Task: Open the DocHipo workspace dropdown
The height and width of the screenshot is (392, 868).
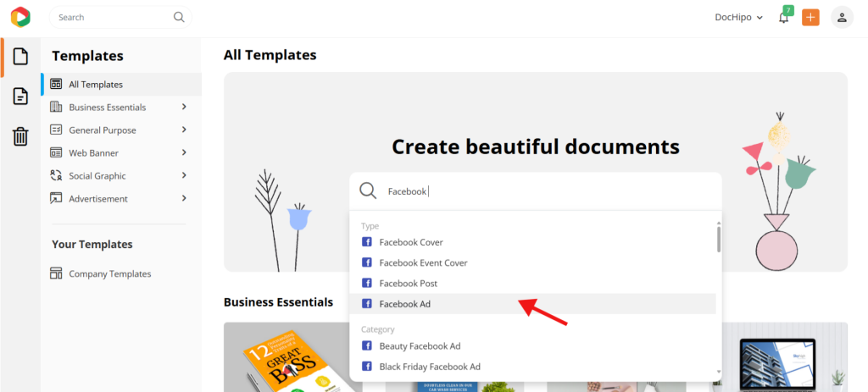Action: pos(738,17)
